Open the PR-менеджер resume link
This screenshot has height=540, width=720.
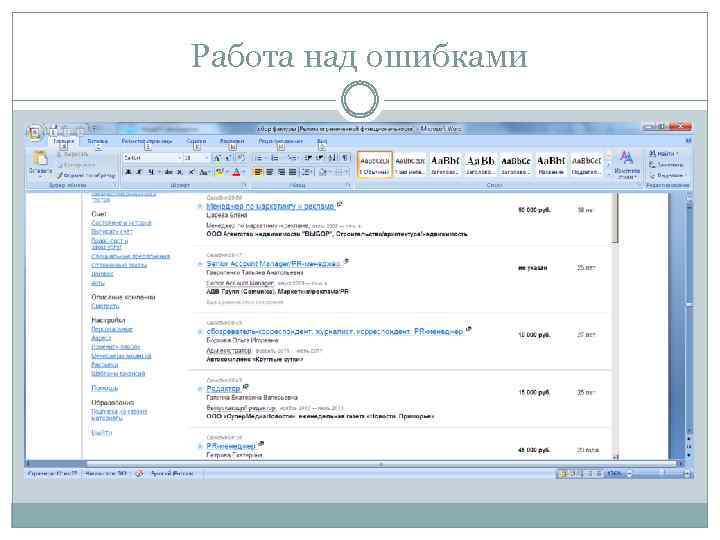click(231, 446)
